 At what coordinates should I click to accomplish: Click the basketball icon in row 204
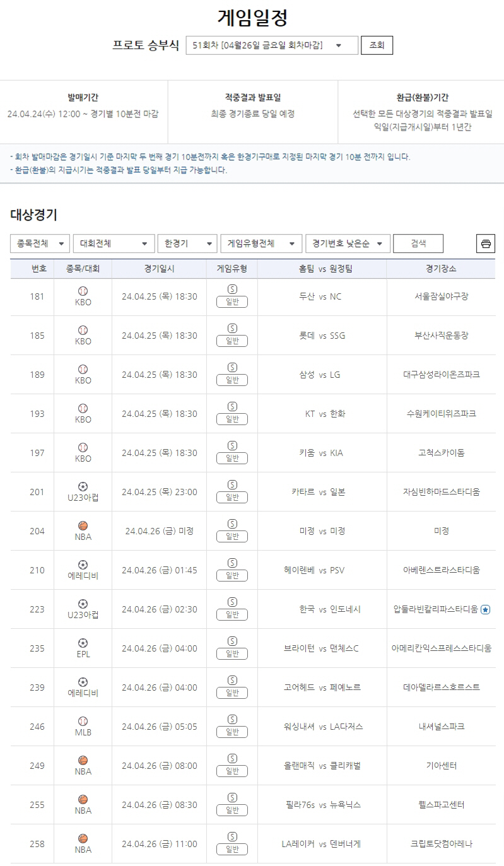coord(83,525)
